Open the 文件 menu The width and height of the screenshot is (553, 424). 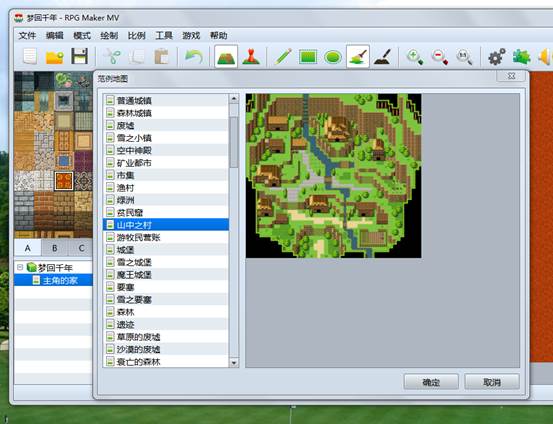click(x=27, y=35)
